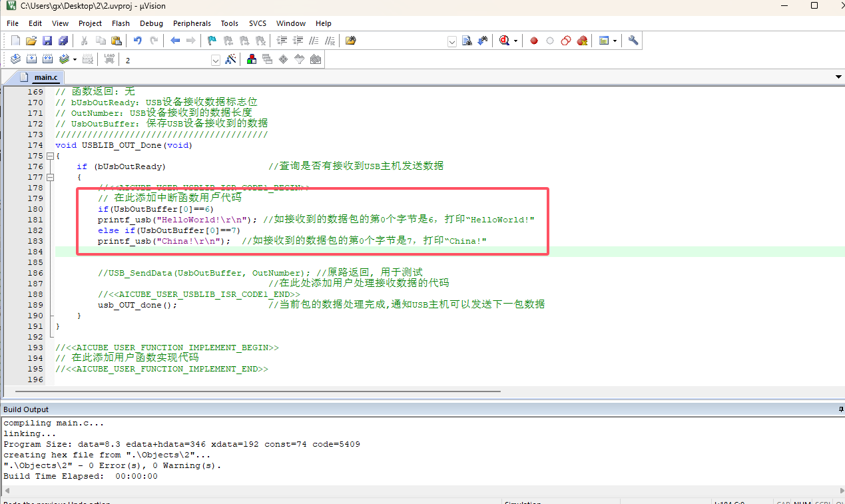Open Options for Target wand icon
The image size is (845, 504).
point(230,59)
